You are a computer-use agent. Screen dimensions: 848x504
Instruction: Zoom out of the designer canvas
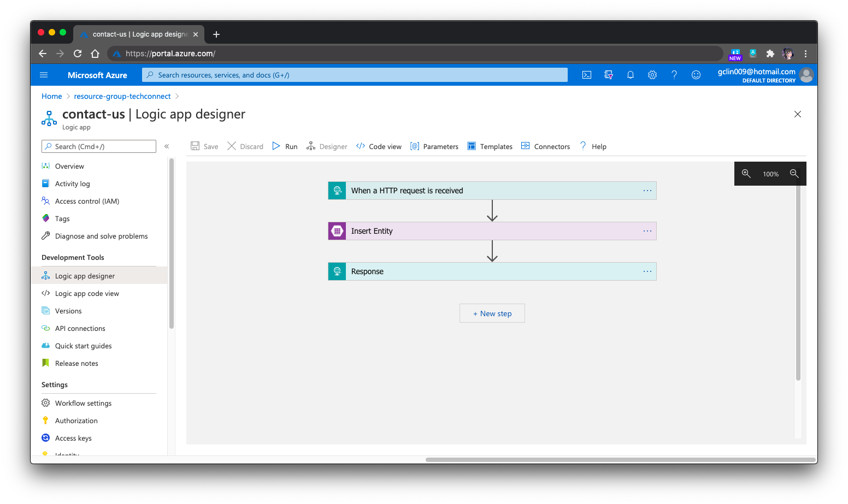tap(794, 173)
